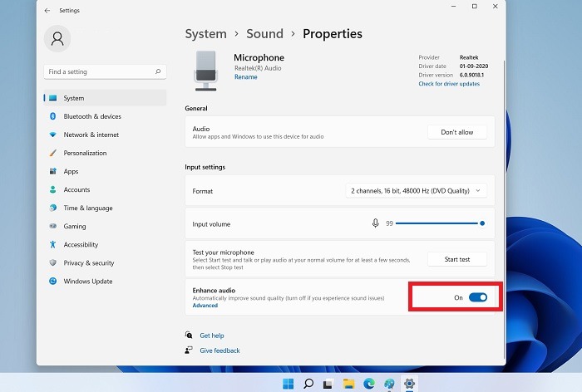Go back to Sound breadcrumb

click(264, 34)
